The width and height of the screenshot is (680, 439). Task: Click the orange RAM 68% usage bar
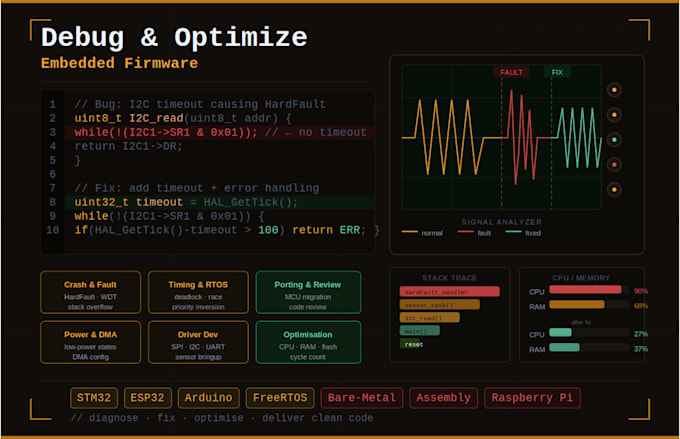pos(577,305)
